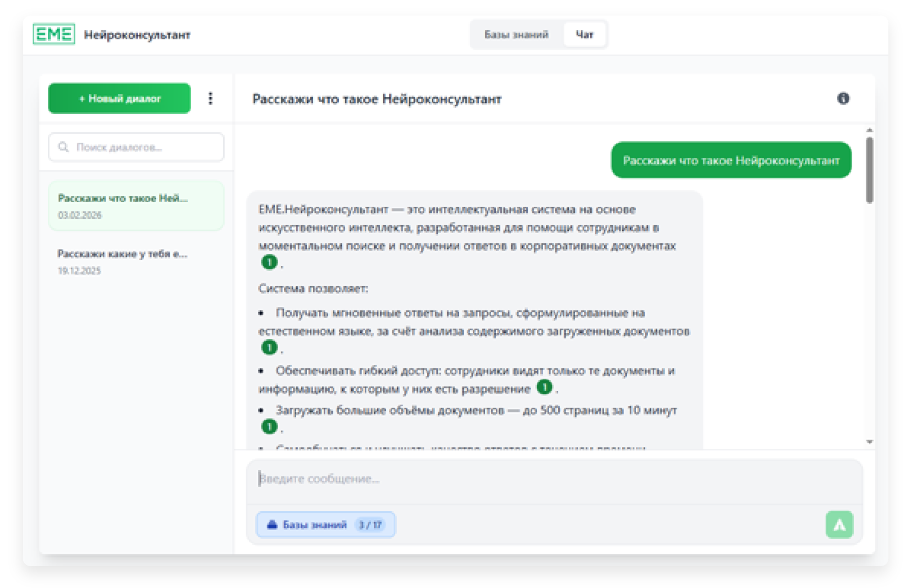913x588 pixels.
Task: Click the green user message bubble
Action: coord(731,161)
